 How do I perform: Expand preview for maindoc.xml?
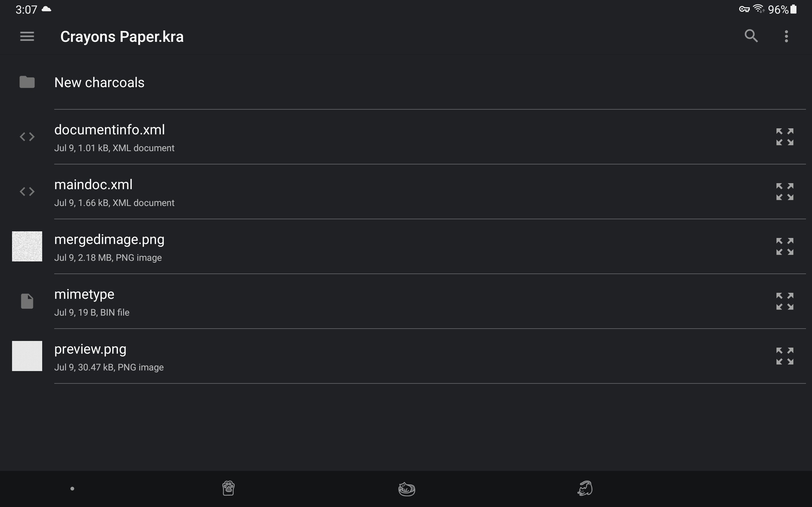[785, 191]
